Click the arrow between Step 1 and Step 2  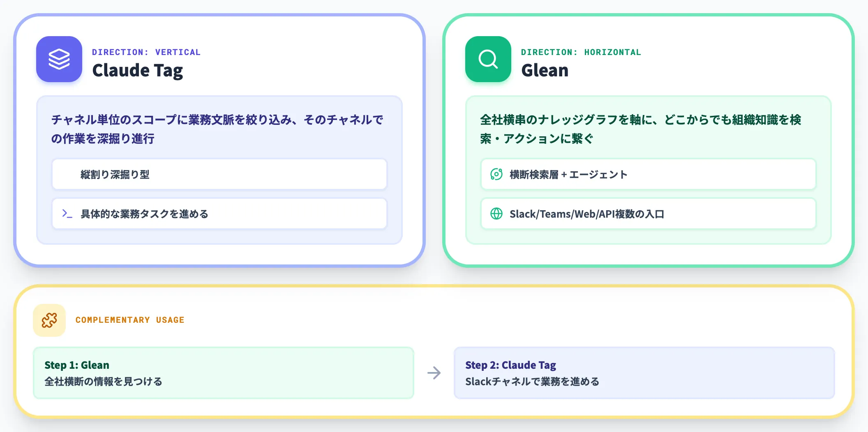(434, 373)
